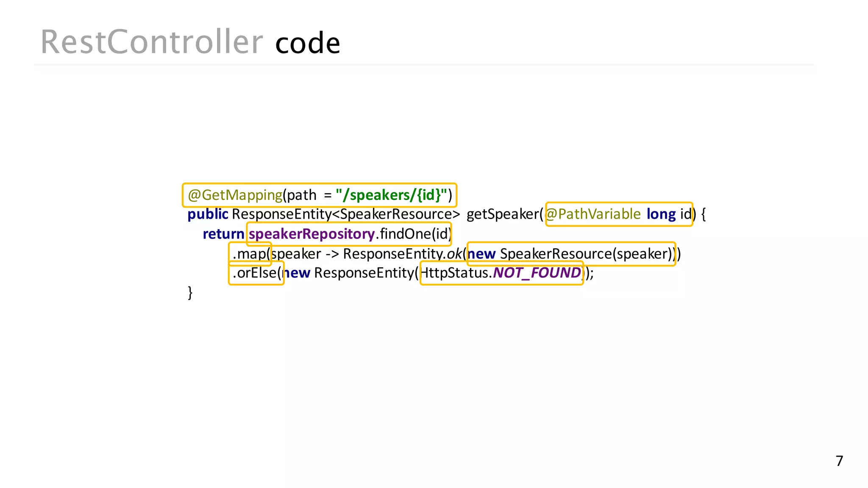Click the '.findOne(id)' call
868x488 pixels.
coord(414,234)
